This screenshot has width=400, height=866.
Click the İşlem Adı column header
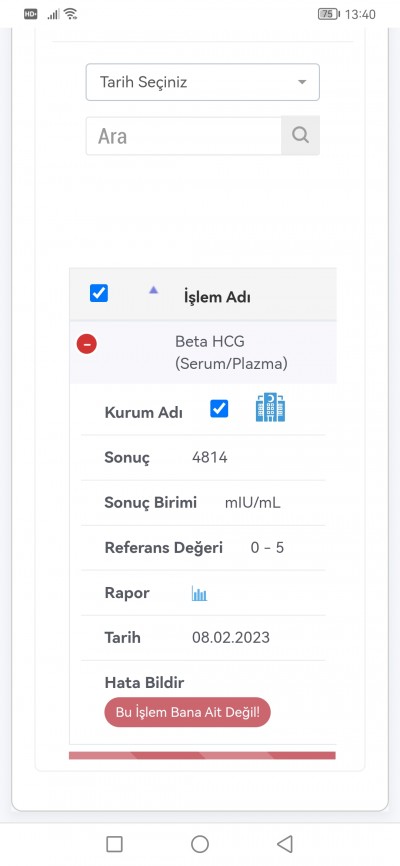(x=217, y=297)
